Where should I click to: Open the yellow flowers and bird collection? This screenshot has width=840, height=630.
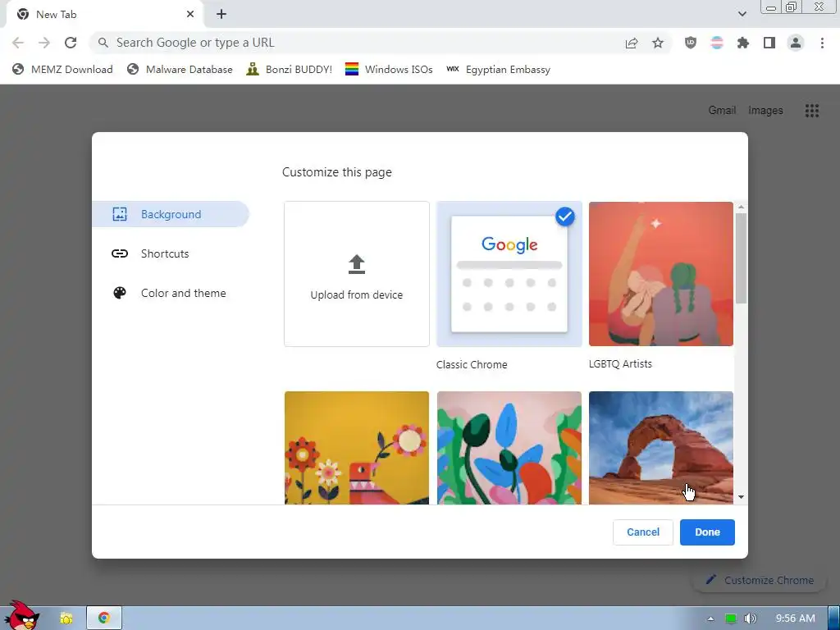pos(357,448)
